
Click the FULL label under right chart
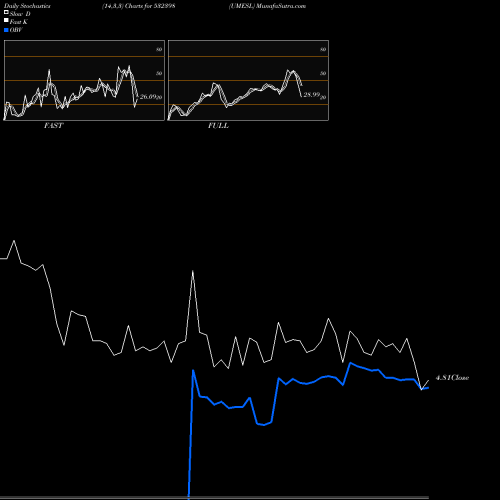click(218, 126)
